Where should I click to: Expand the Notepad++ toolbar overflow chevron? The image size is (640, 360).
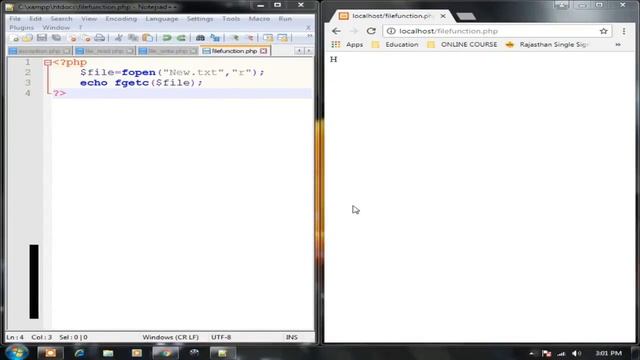(309, 37)
